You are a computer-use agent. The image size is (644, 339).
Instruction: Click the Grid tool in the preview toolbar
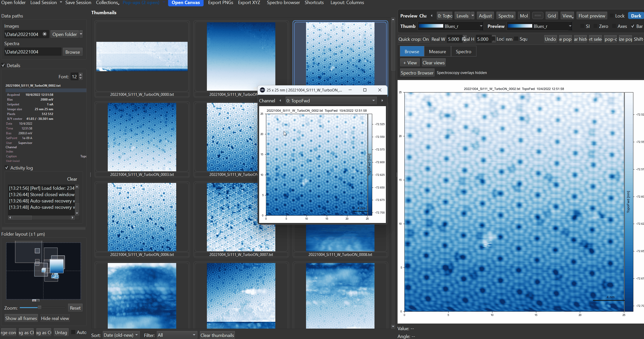coord(552,15)
